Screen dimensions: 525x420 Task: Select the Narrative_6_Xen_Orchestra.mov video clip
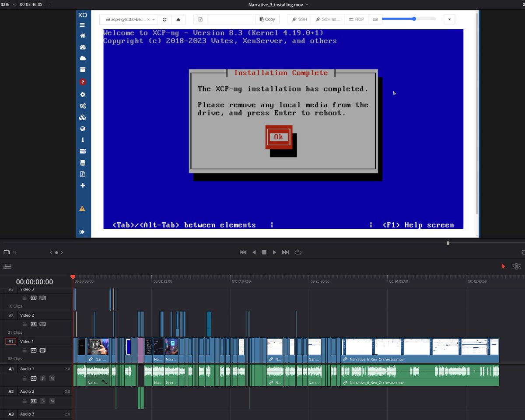point(420,350)
